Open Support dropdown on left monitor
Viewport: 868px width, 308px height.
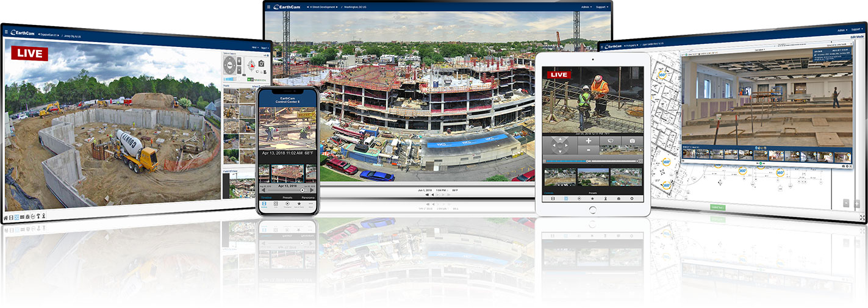pyautogui.click(x=265, y=48)
